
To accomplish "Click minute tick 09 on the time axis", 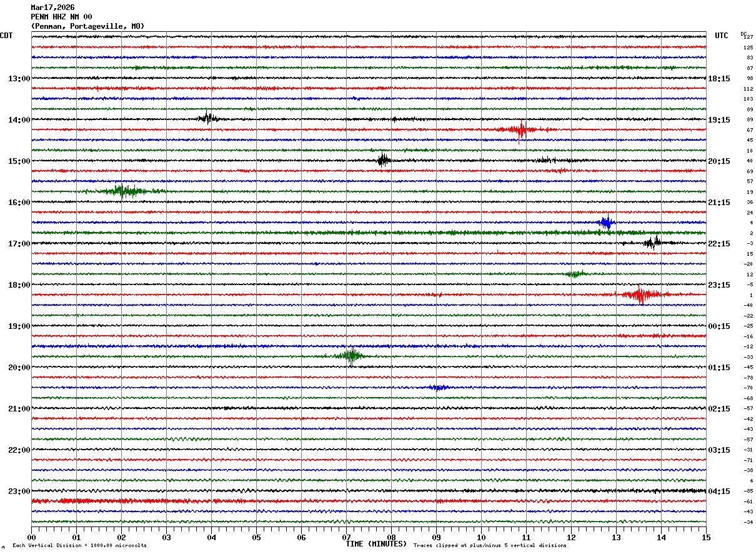I will click(x=436, y=537).
